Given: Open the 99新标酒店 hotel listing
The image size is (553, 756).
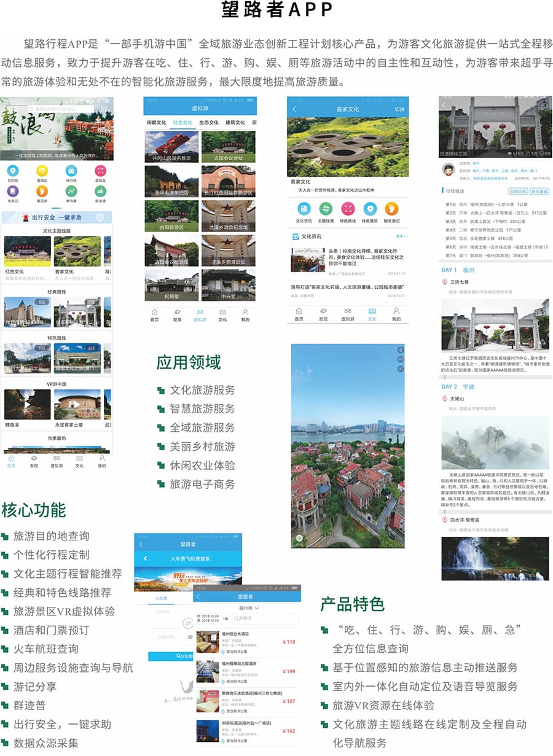Looking at the screenshot, I should [247, 731].
